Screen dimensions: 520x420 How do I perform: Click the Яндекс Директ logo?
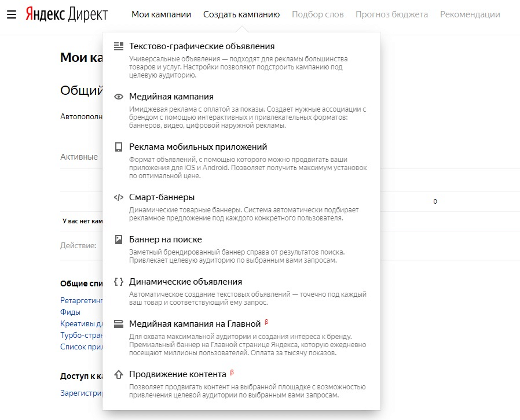[x=67, y=14]
